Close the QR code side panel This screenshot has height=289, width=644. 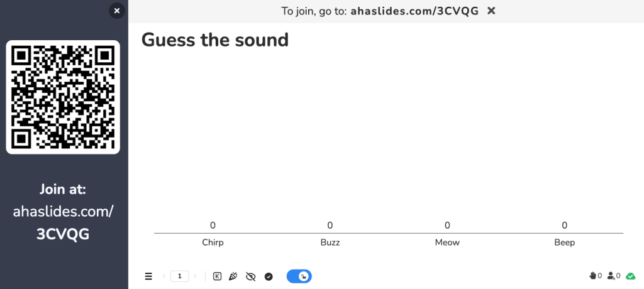[x=116, y=11]
